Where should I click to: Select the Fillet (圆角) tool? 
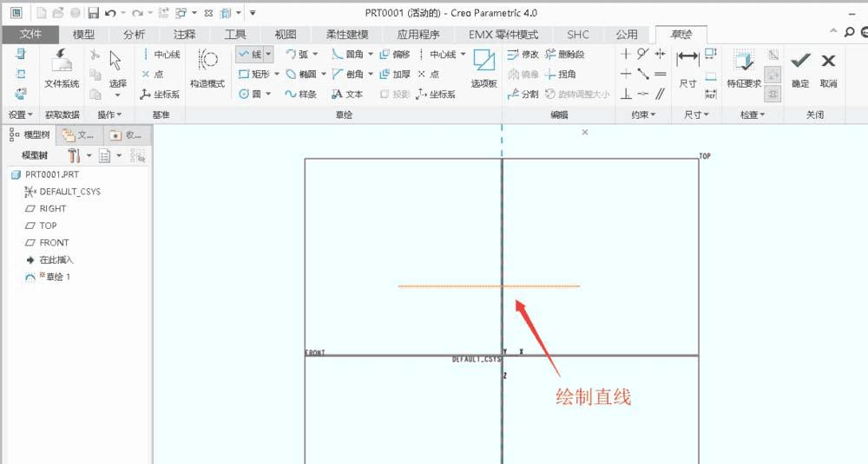pyautogui.click(x=348, y=54)
